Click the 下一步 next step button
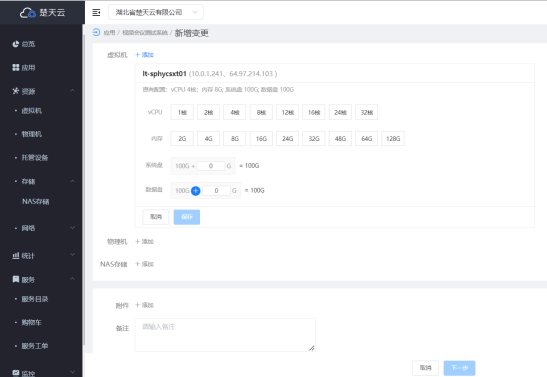This screenshot has height=377, width=547. 459,368
